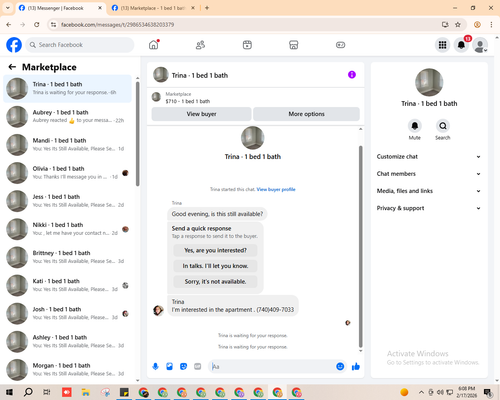Click the Marketplace listing thumbnail at $710

(x=156, y=97)
